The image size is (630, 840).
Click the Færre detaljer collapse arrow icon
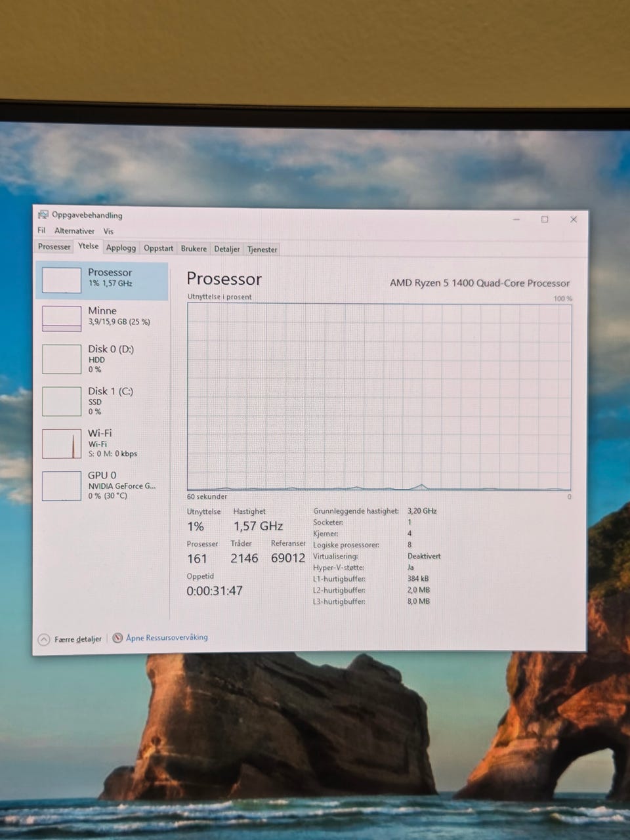[44, 639]
